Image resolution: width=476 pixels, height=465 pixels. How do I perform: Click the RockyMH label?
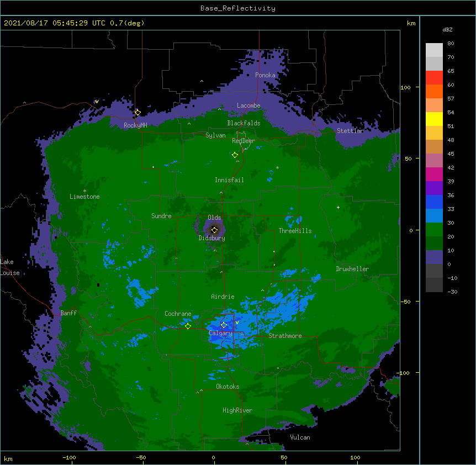135,125
